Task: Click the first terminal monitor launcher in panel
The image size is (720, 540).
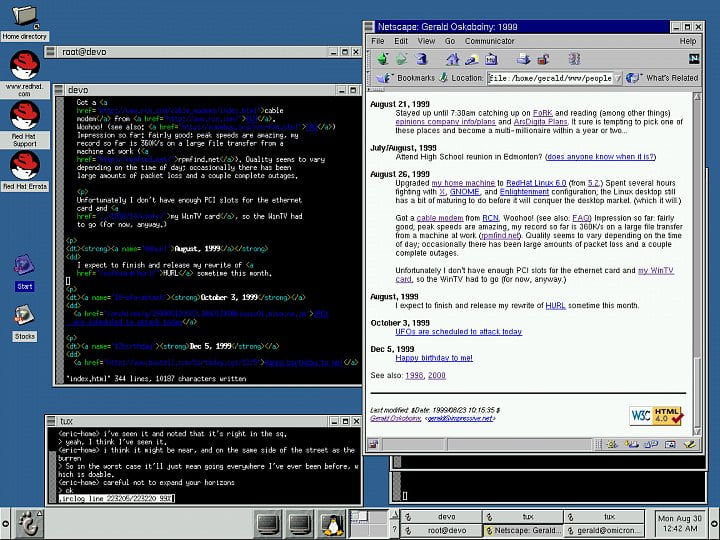Action: [268, 524]
